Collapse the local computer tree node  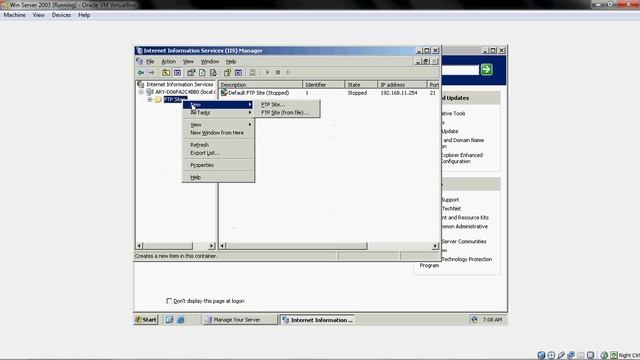pyautogui.click(x=141, y=92)
